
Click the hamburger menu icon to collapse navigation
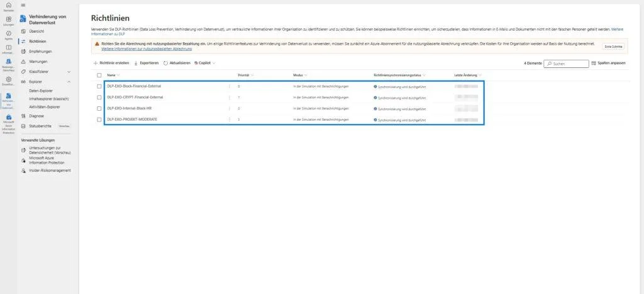(23, 5)
